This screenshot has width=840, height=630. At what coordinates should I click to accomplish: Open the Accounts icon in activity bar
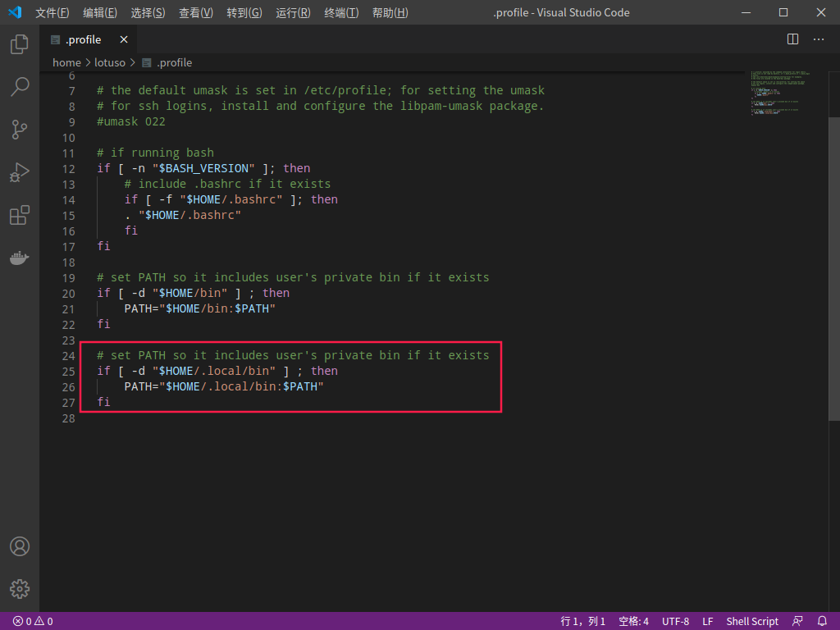[20, 546]
